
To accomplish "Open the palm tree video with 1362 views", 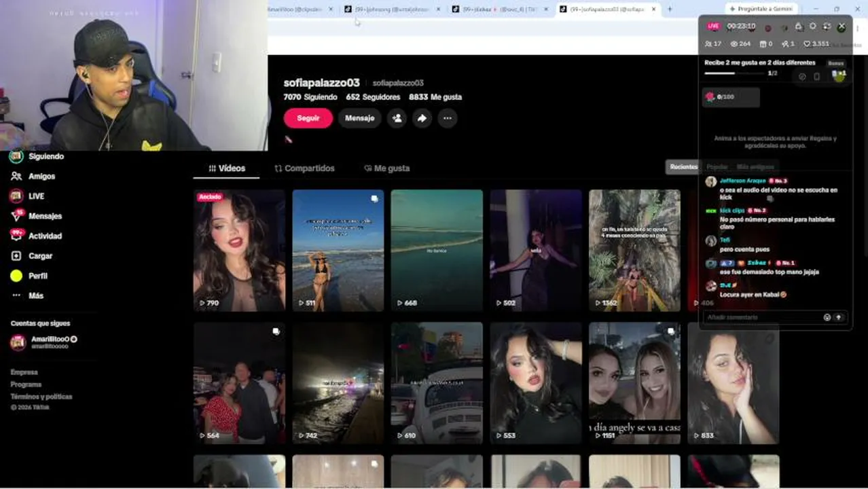I will [634, 250].
